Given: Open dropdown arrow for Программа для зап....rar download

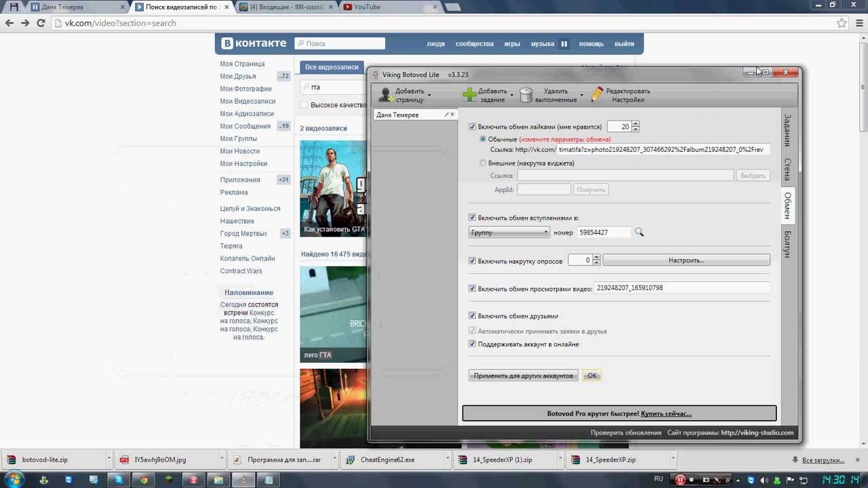Looking at the screenshot, I should point(336,460).
